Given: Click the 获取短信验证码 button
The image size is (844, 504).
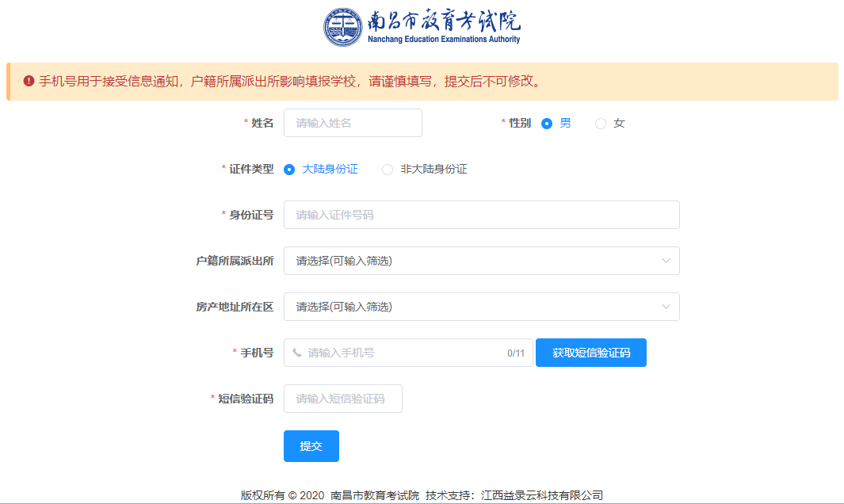Looking at the screenshot, I should click(590, 353).
